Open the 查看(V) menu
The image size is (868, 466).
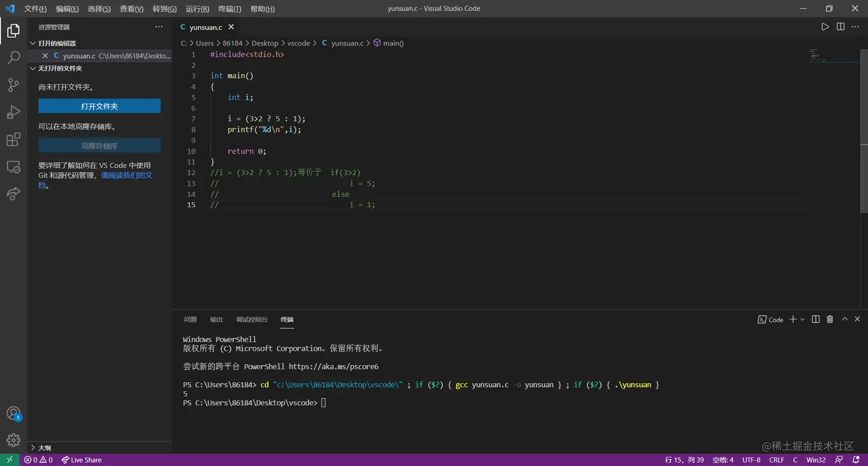(131, 9)
